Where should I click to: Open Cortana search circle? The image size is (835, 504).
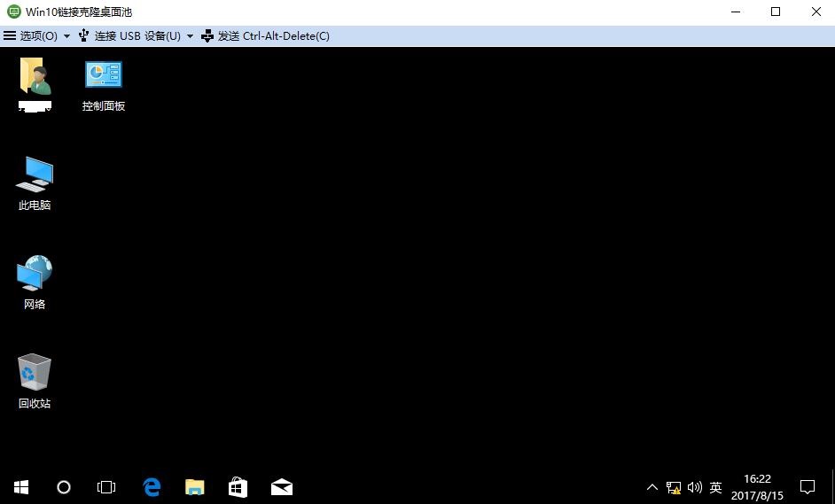click(64, 487)
